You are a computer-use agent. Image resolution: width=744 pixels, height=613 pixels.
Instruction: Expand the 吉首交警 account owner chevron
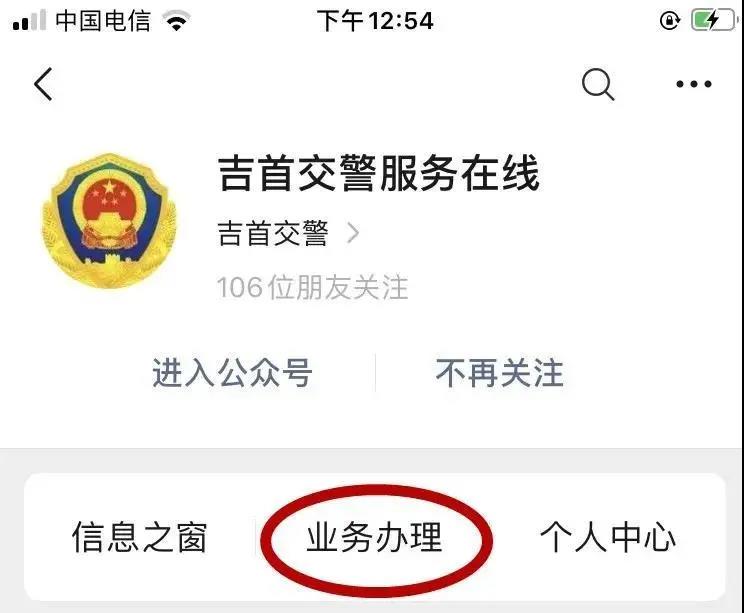(353, 233)
